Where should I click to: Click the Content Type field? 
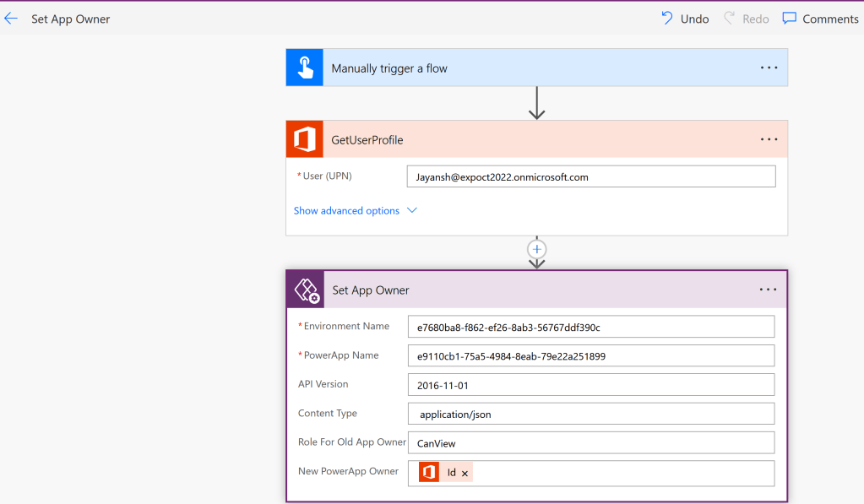[591, 414]
